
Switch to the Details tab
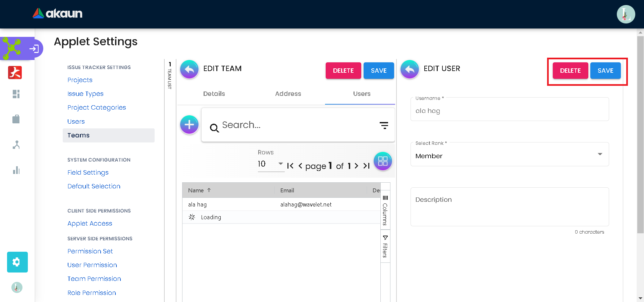[x=214, y=94]
